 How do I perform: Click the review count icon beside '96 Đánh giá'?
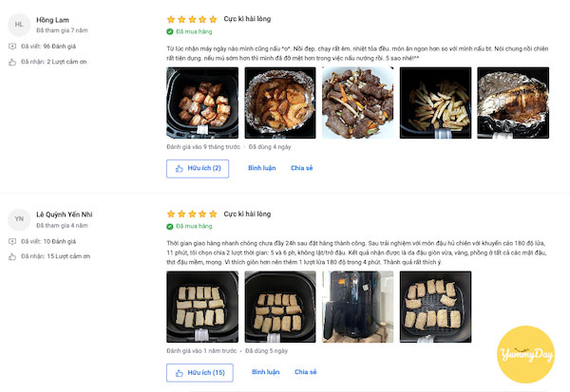[12, 47]
